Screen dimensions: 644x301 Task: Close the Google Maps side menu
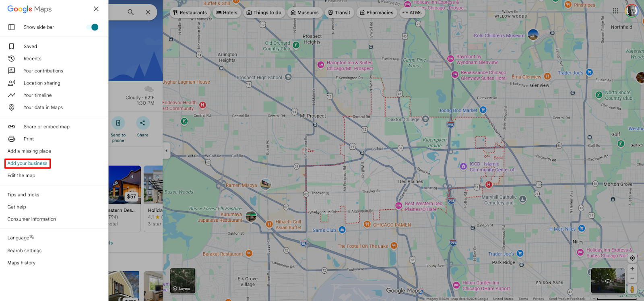click(x=96, y=9)
